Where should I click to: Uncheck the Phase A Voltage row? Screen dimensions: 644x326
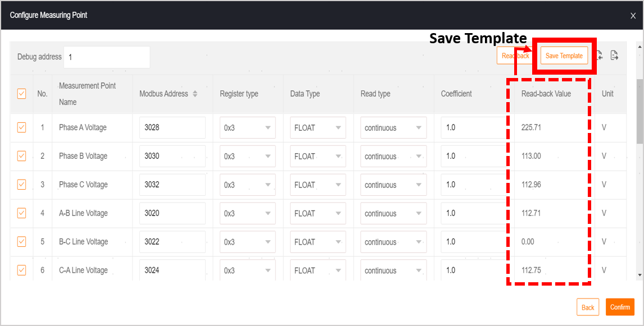(x=22, y=127)
